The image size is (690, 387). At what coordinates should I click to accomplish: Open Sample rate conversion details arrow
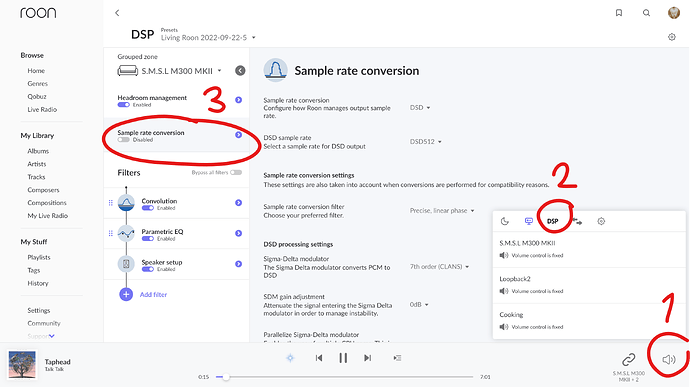pyautogui.click(x=239, y=135)
